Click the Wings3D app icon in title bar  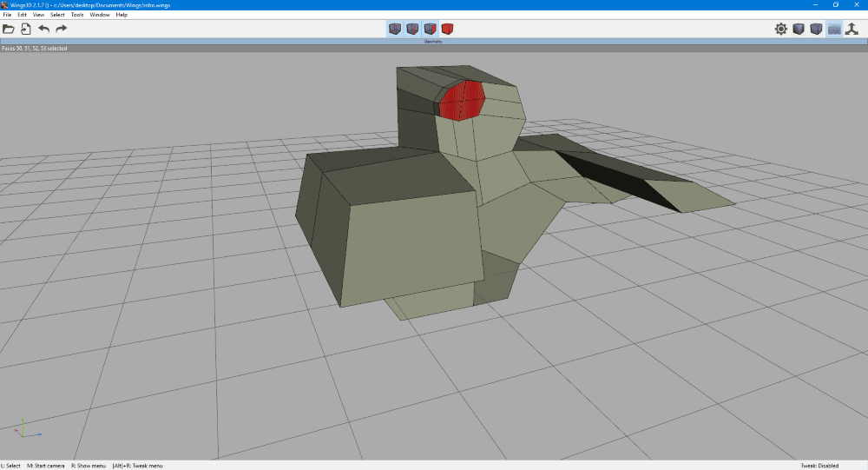pos(4,5)
